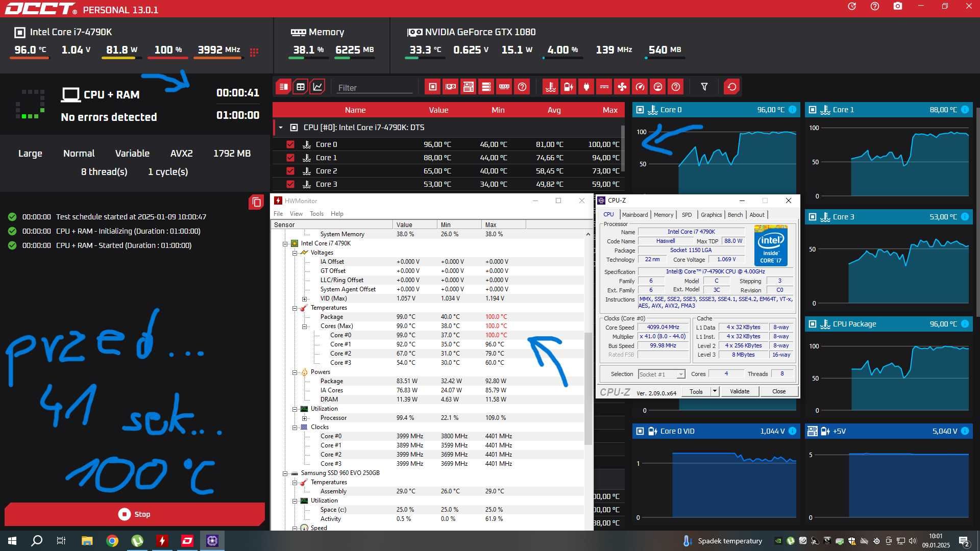This screenshot has height=551, width=980.
Task: Expand Processor utilization node in HWMonitor
Action: 304,418
